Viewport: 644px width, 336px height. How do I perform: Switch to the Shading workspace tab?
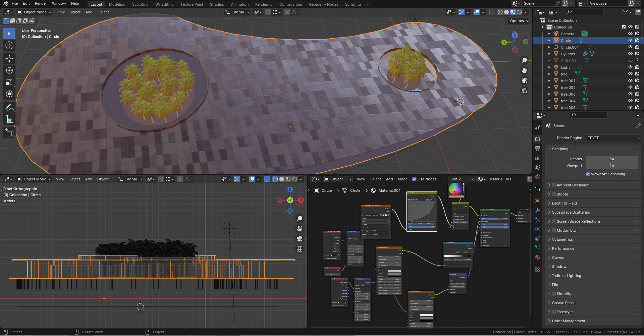(217, 4)
